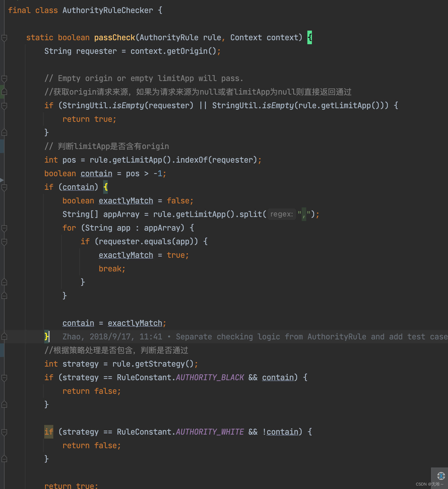Click the fold end marker on the git blame line
448x489 pixels.
tap(4, 336)
